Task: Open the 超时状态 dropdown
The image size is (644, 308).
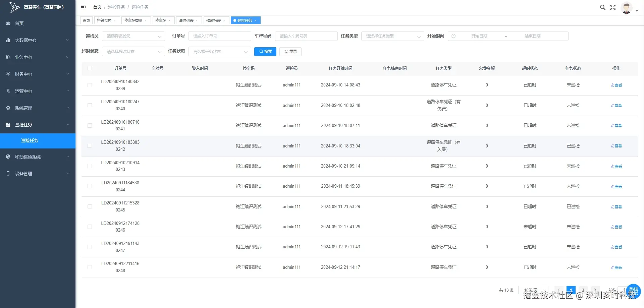Action: pos(133,52)
